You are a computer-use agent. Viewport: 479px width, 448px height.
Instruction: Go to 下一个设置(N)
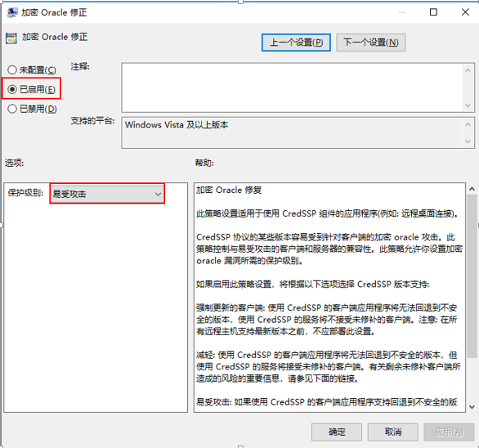pyautogui.click(x=371, y=43)
